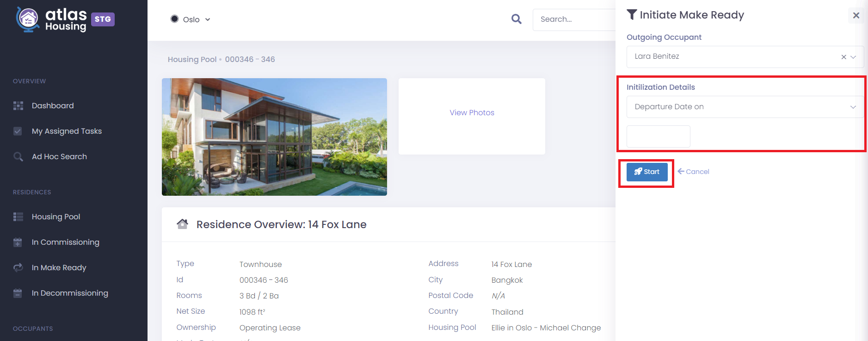Open Dashboard from the sidebar

pyautogui.click(x=53, y=106)
